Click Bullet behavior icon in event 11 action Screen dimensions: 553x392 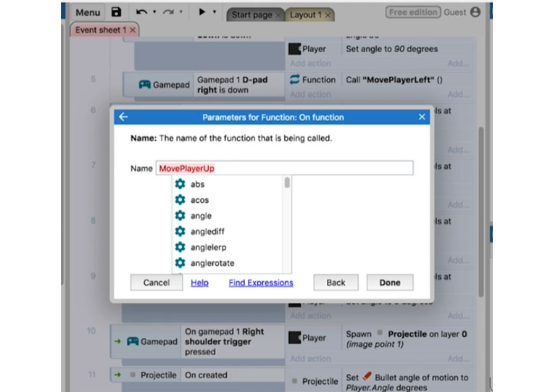(367, 376)
